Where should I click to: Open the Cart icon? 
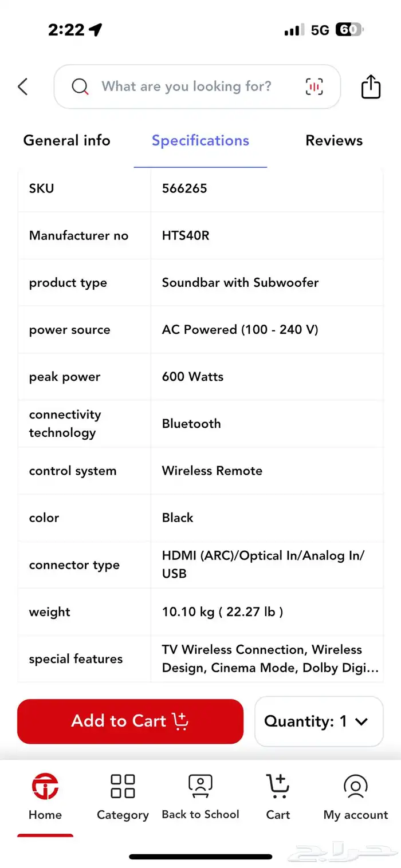pos(278,786)
